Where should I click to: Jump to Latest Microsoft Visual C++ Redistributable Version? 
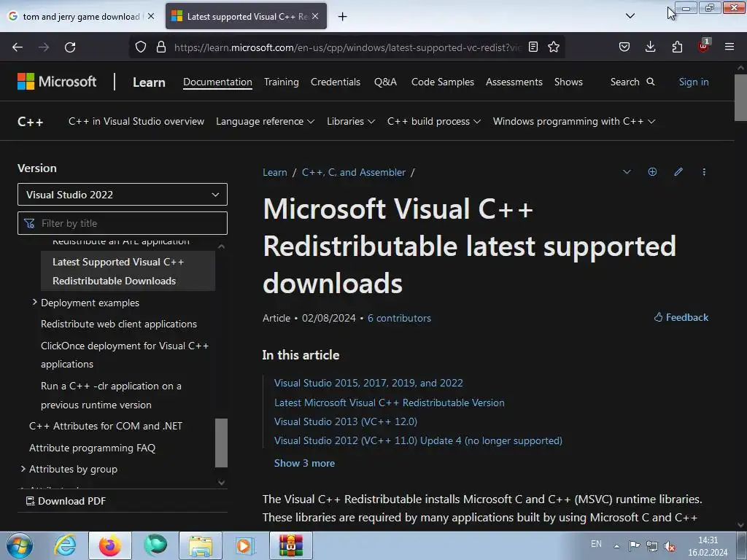pos(390,402)
